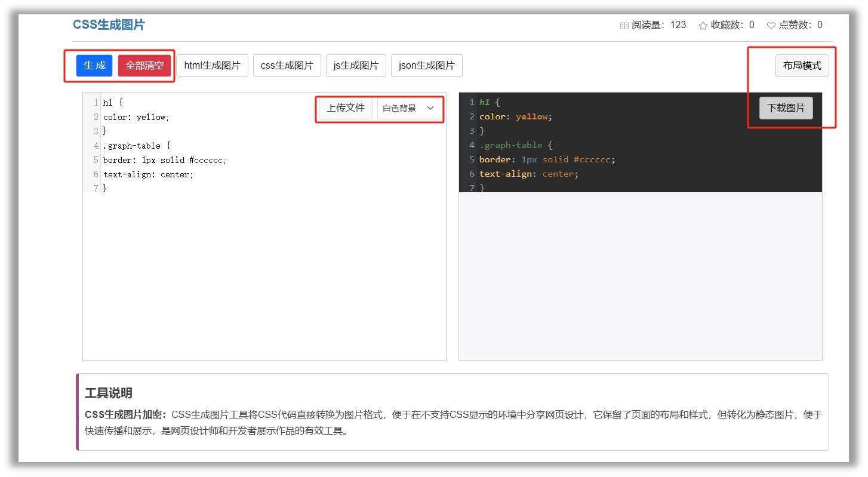Click "text-align: center;" in dark preview
The height and width of the screenshot is (477, 868).
pyautogui.click(x=529, y=174)
